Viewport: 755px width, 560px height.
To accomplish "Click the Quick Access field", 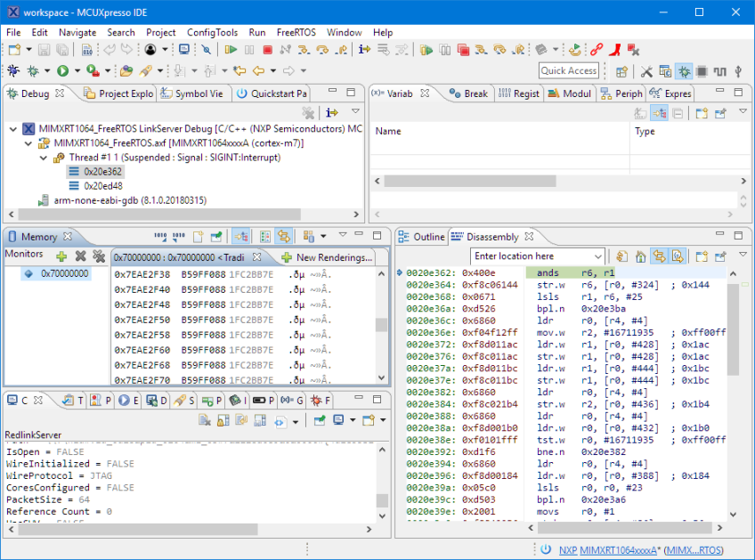I will click(569, 71).
